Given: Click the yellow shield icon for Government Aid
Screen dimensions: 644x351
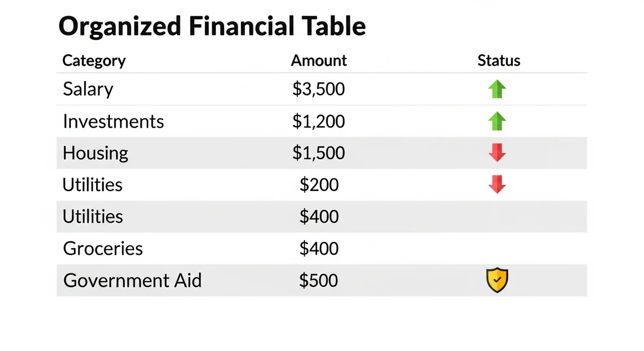Looking at the screenshot, I should click(x=497, y=280).
